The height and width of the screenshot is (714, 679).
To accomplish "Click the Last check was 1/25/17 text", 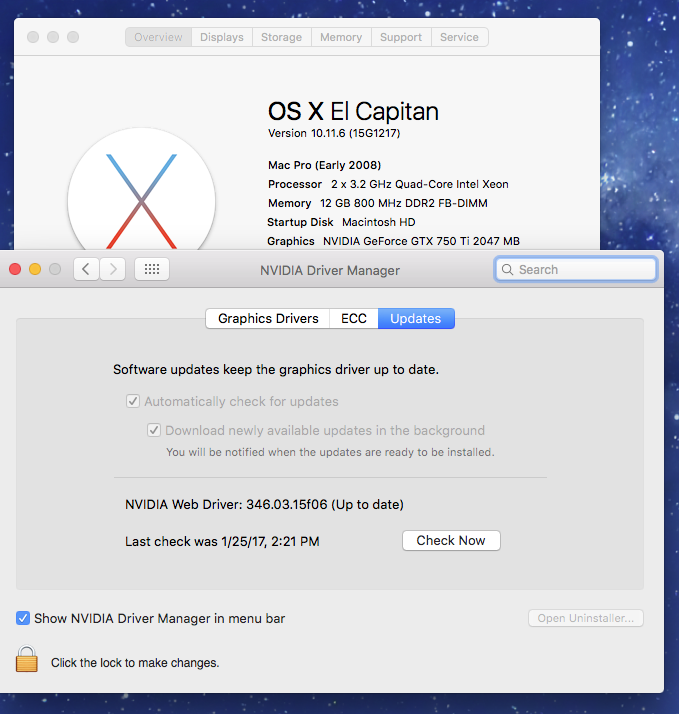I will click(222, 541).
